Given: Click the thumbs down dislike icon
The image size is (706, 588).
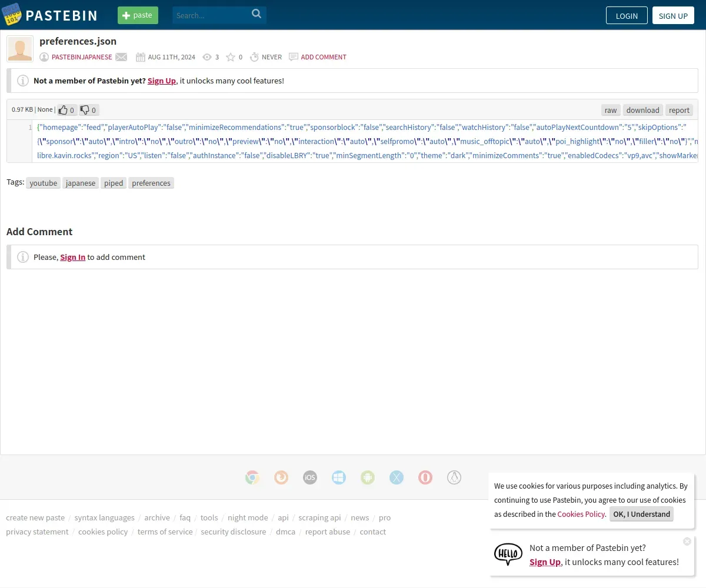Looking at the screenshot, I should click(85, 110).
